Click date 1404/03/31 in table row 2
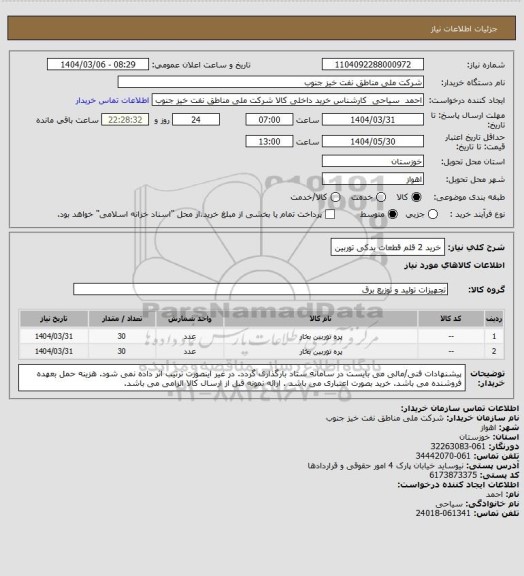The width and height of the screenshot is (524, 576). coord(54,351)
